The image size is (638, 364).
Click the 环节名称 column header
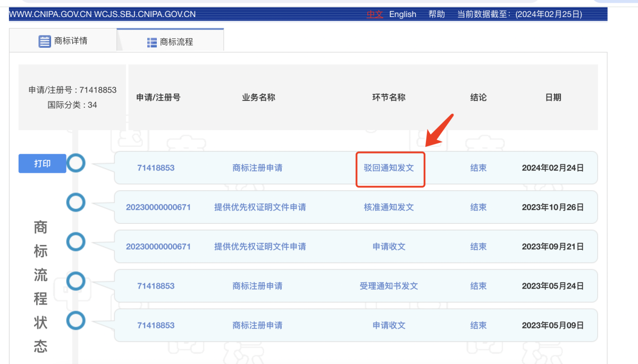pos(389,97)
